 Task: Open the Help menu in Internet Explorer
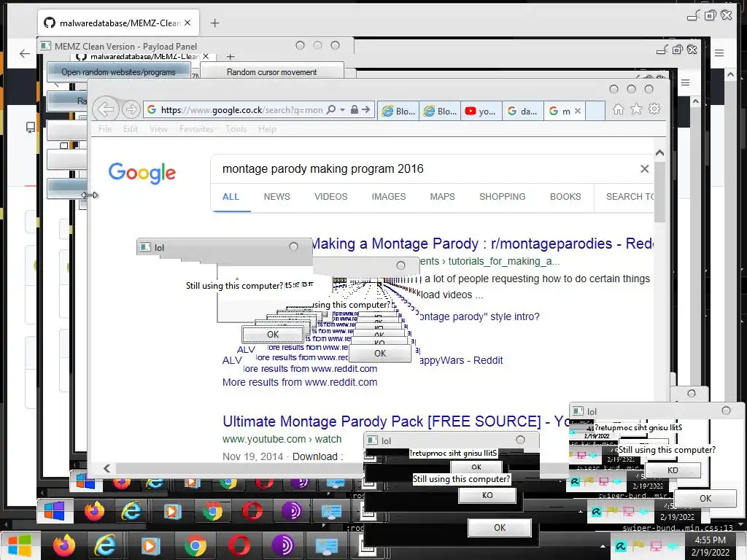coord(267,129)
